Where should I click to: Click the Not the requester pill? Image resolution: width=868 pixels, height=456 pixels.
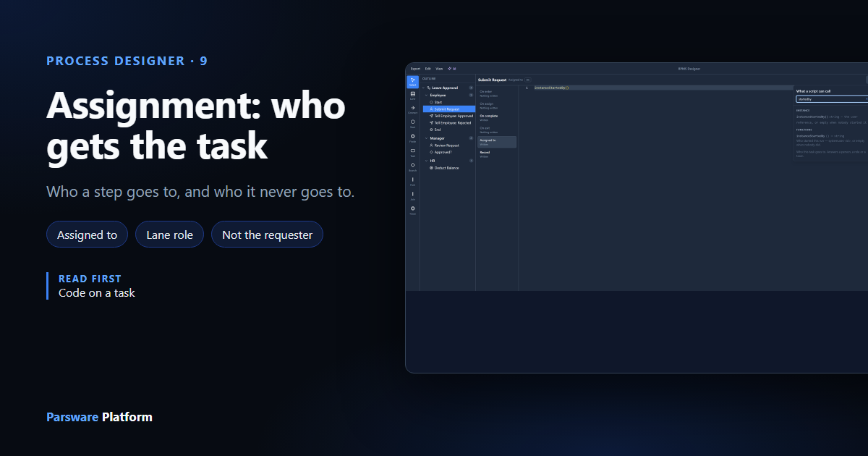click(267, 235)
